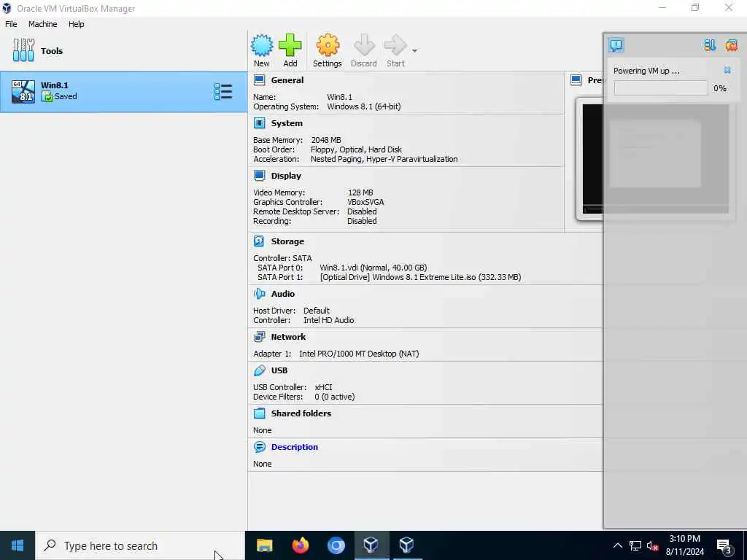Image resolution: width=747 pixels, height=560 pixels.
Task: Open the Description section link
Action: [x=295, y=447]
